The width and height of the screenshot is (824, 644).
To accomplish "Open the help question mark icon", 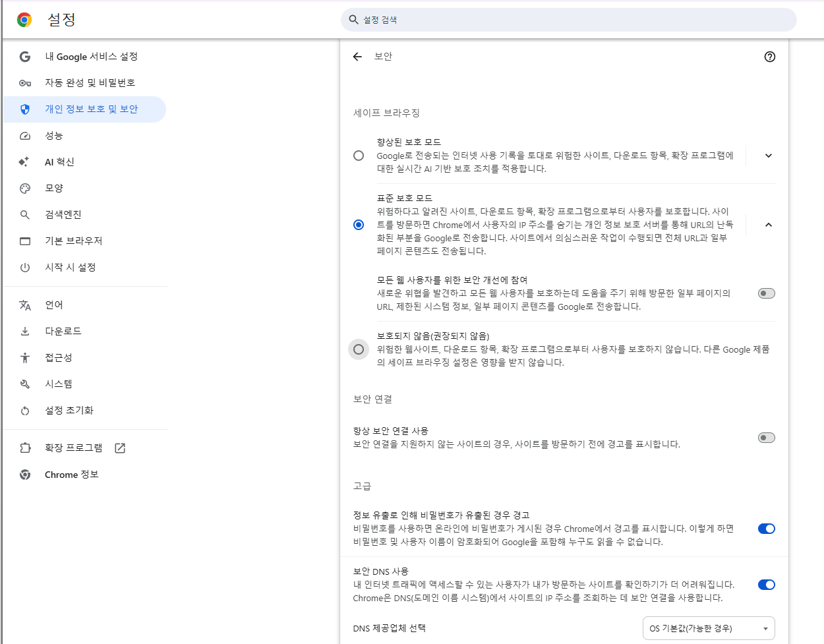I will pos(769,57).
